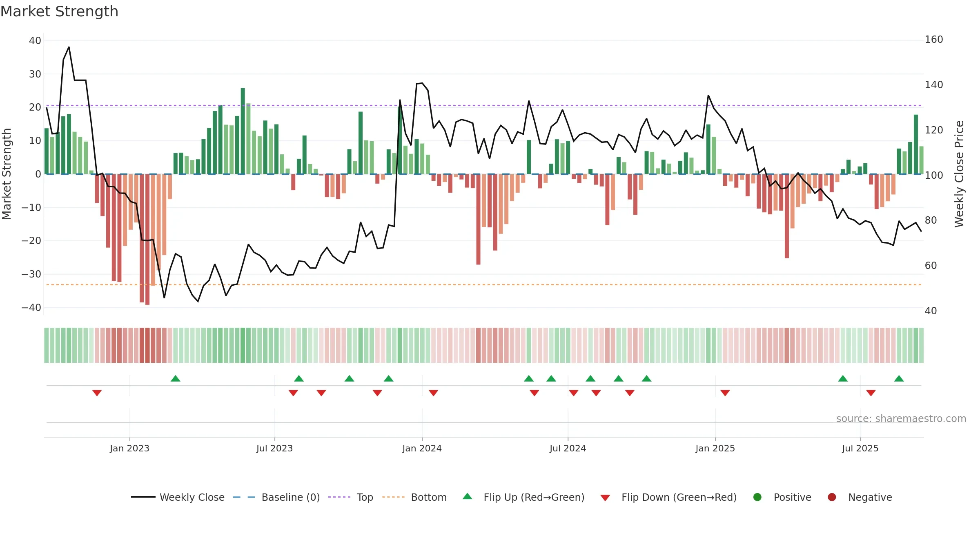Screen dimensions: 980x551
Task: Click the blue dashed Baseline line sample in legend
Action: pyautogui.click(x=244, y=497)
